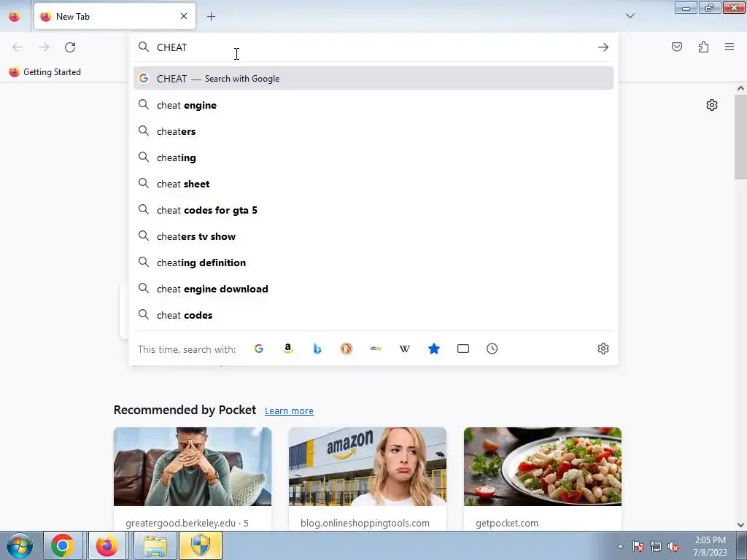
Task: Open File Explorer from taskbar
Action: point(155,545)
